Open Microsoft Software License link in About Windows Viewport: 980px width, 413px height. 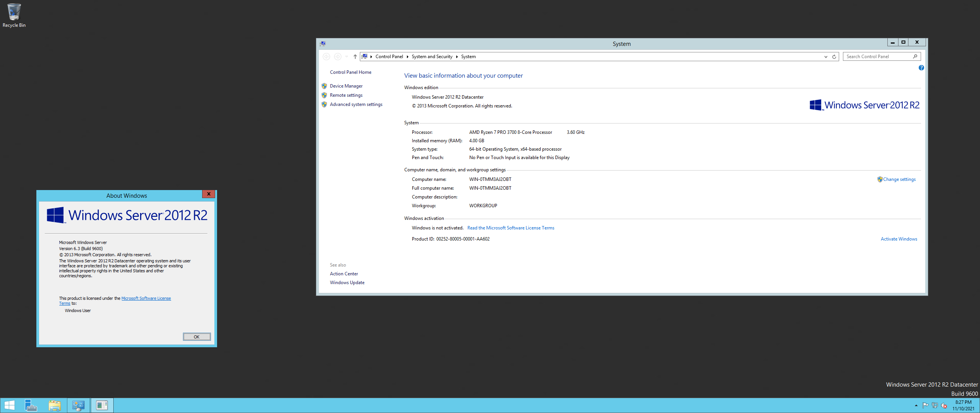(146, 298)
